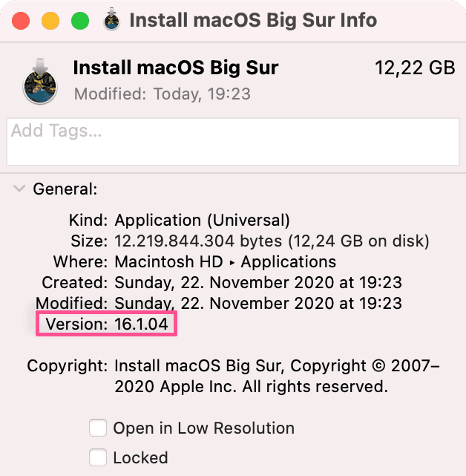Click the 12,22 GB size label

[415, 68]
